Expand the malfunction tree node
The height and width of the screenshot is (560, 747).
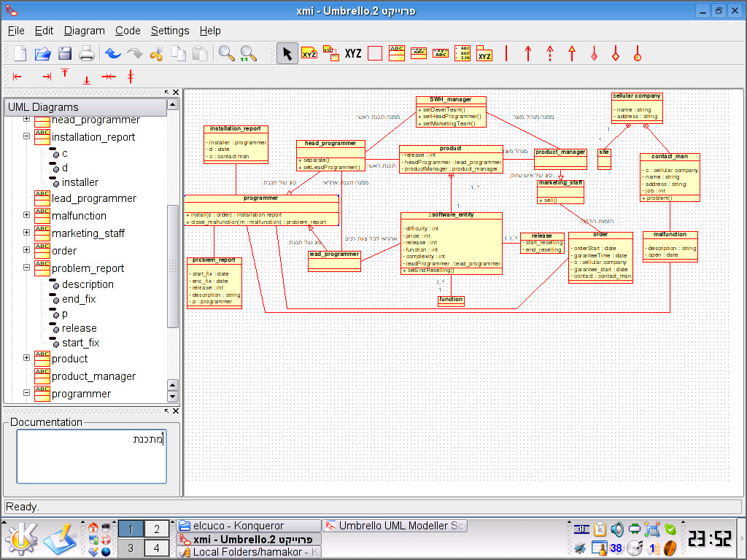pyautogui.click(x=27, y=215)
